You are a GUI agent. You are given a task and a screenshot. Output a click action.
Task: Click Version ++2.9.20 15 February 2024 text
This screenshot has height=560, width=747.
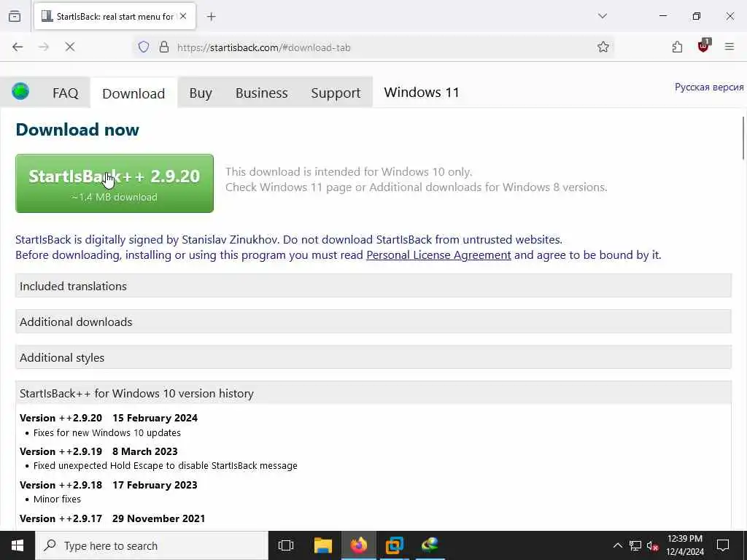(109, 418)
